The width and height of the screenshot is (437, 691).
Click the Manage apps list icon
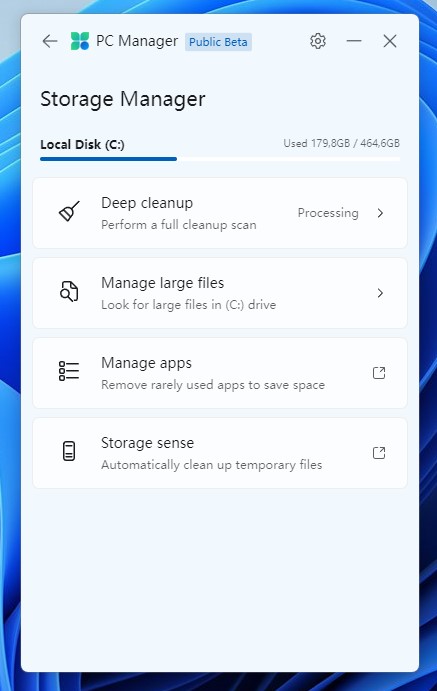point(69,371)
